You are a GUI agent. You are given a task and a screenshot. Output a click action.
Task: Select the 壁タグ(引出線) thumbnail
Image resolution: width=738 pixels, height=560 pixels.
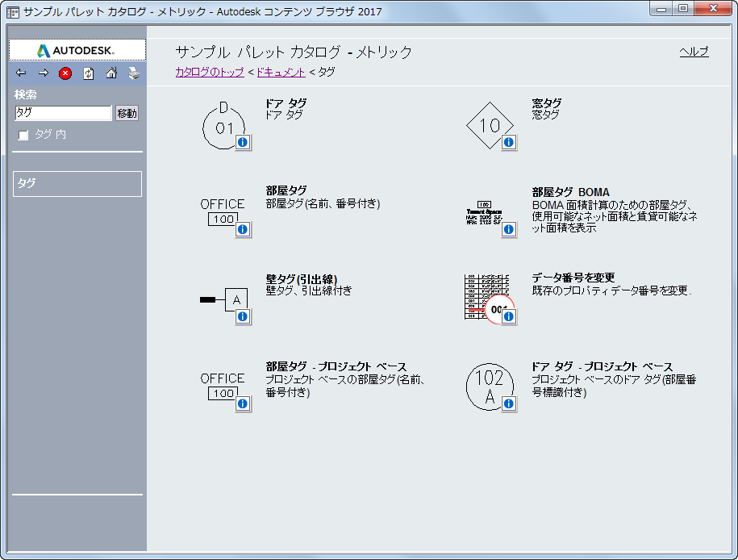point(223,299)
